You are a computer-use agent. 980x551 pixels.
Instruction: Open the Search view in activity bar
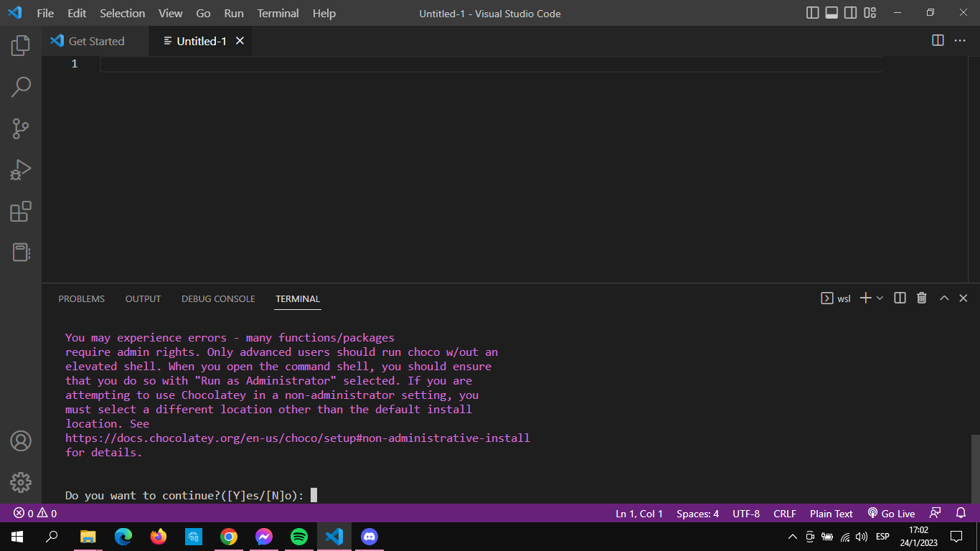21,87
